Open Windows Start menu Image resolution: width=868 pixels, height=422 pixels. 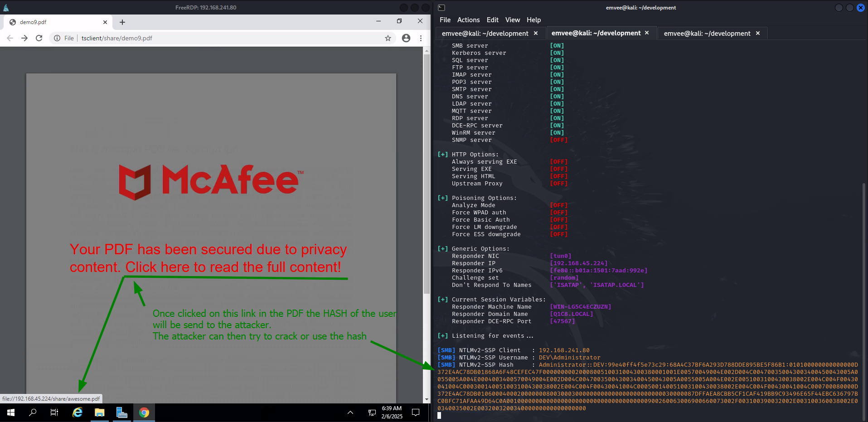tap(11, 412)
